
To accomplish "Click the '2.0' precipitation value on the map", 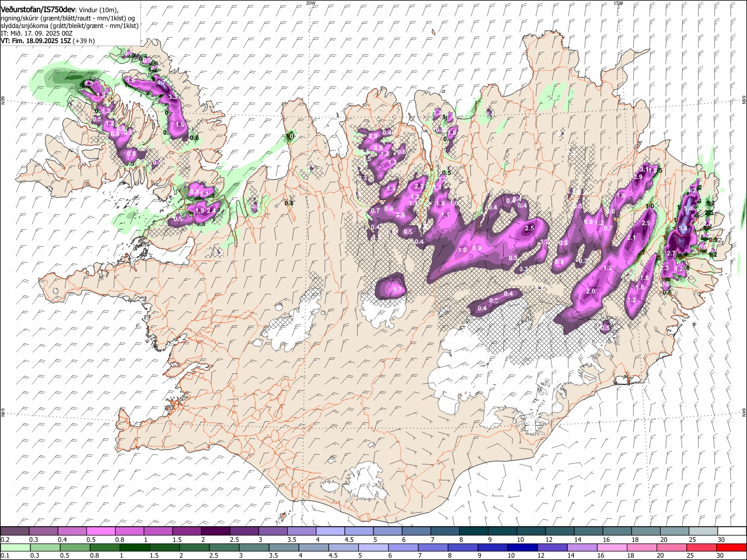I will click(x=591, y=291).
